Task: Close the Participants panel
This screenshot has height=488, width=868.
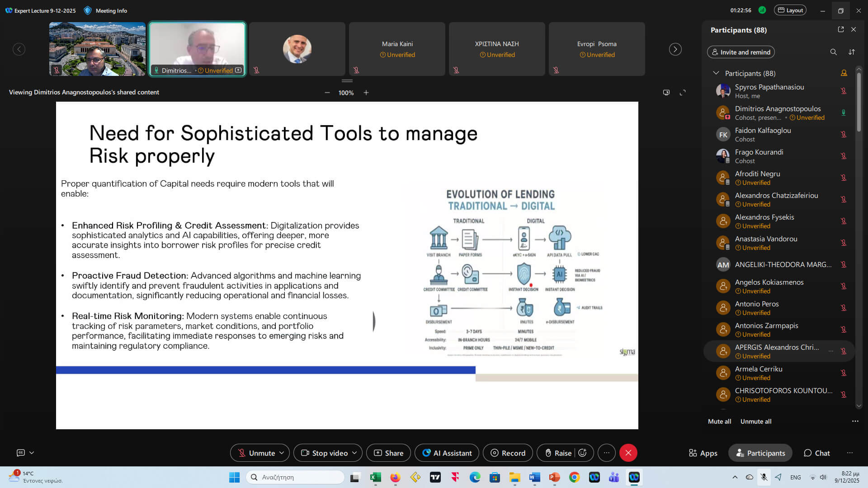Action: [x=854, y=29]
